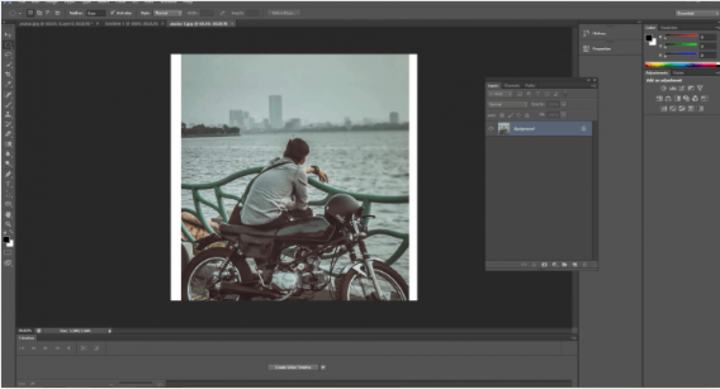Open the Properties panel
720x389 pixels.
pyautogui.click(x=597, y=49)
